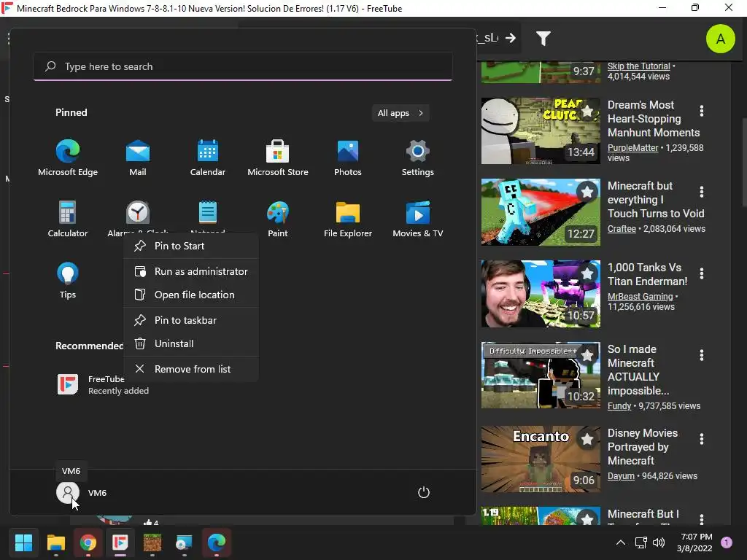Click the network icon in system tray
This screenshot has height=560, width=747.
coord(640,542)
